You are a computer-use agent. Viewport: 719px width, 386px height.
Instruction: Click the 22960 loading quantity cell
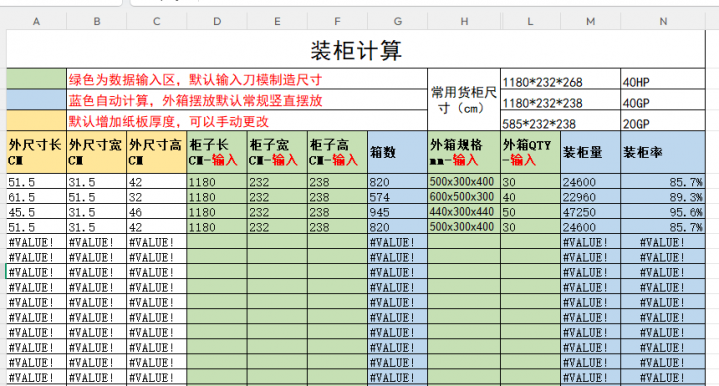pos(591,197)
